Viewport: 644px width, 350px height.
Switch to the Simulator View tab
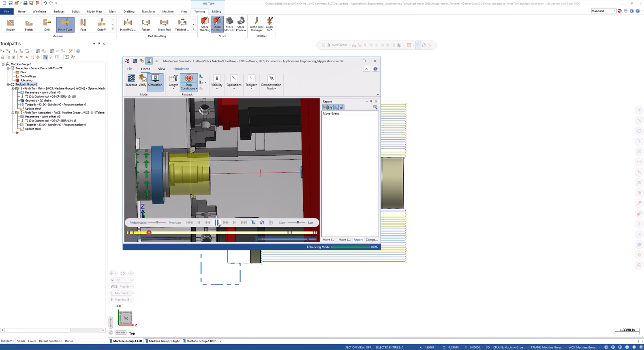(162, 69)
